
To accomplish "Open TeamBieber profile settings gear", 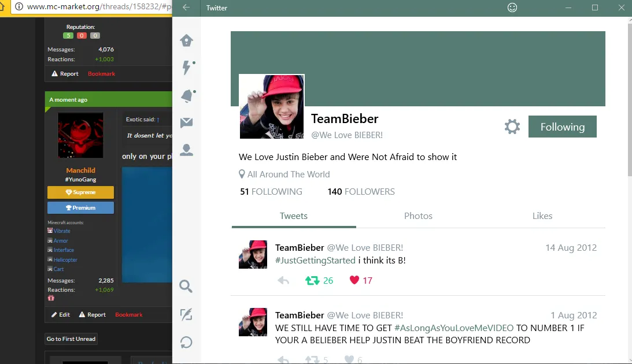I will pos(512,127).
